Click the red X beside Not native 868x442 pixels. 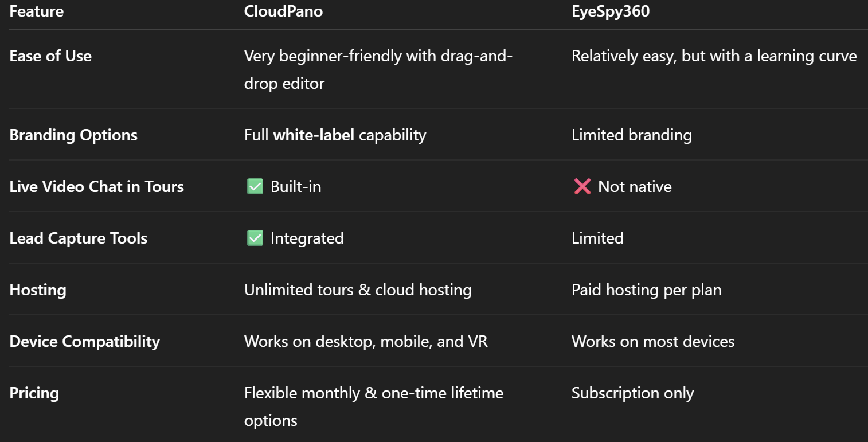(582, 186)
